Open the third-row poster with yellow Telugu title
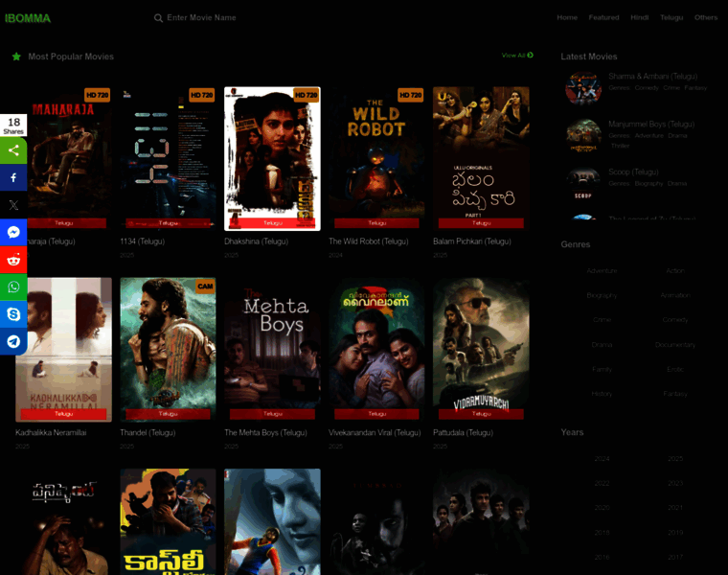 point(168,521)
